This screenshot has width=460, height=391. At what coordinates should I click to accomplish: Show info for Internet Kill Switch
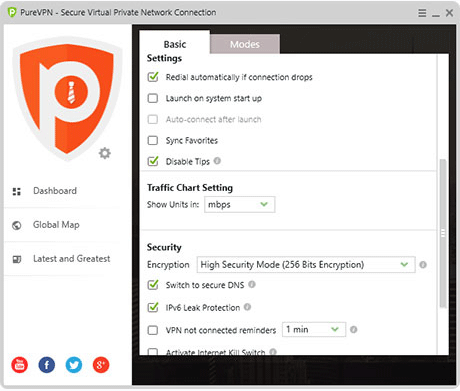click(x=273, y=351)
